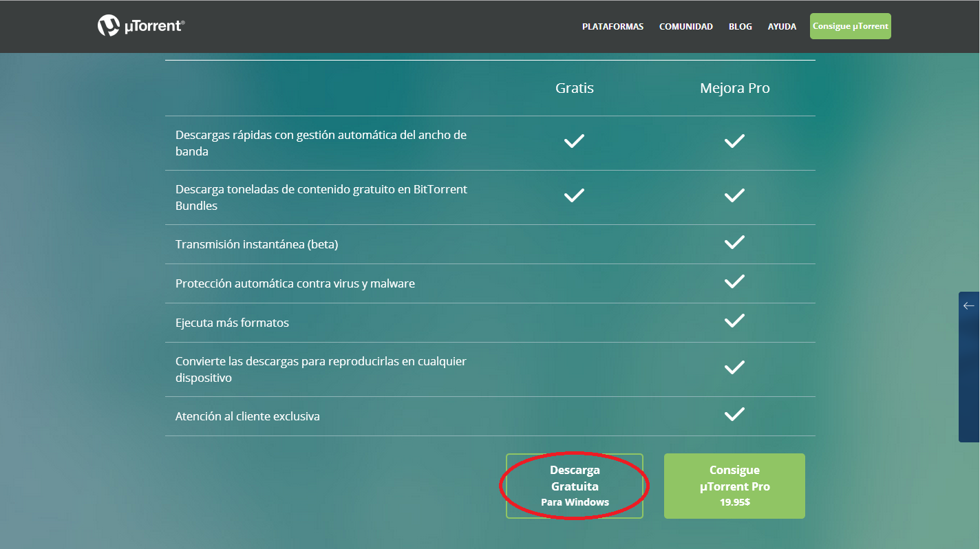Click the checkmark for Protección automática contra virus
Image resolution: width=980 pixels, height=549 pixels.
coord(734,281)
